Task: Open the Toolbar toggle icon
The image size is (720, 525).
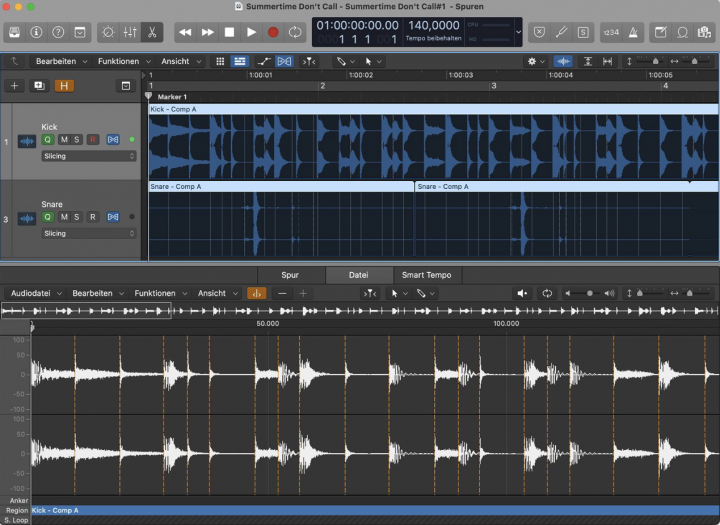Action: [x=80, y=32]
